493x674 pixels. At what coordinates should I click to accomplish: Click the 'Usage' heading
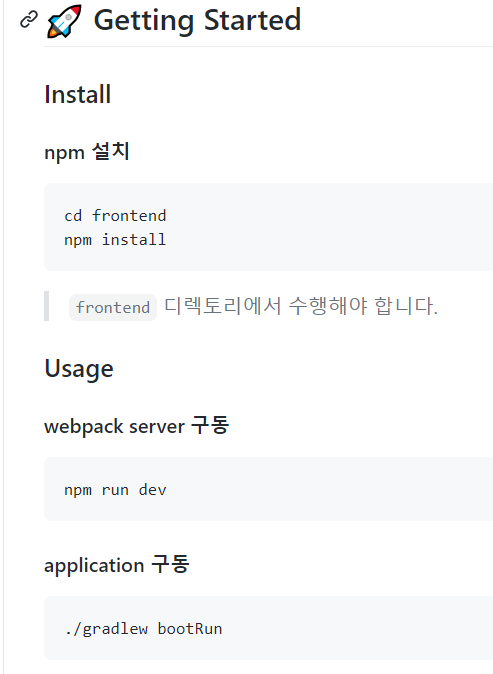point(79,369)
